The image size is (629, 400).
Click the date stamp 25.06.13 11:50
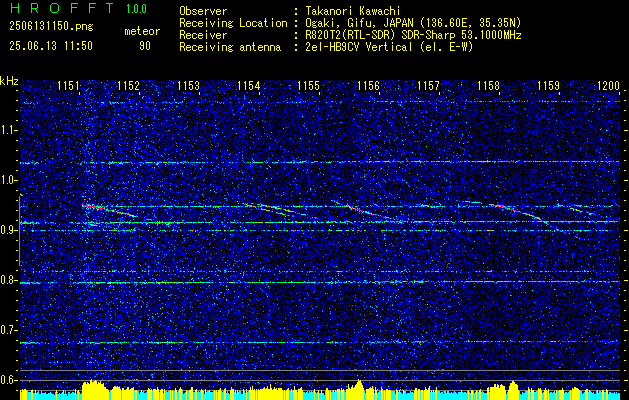(x=51, y=46)
